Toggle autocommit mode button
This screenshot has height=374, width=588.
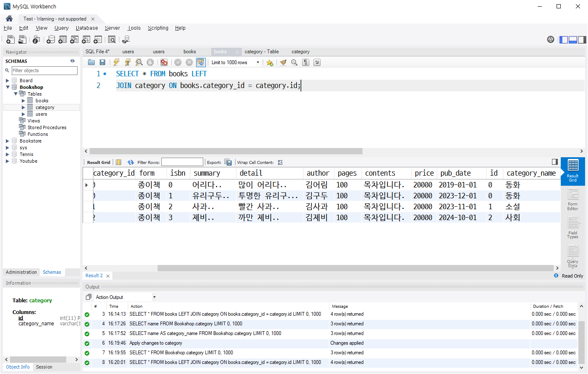201,62
